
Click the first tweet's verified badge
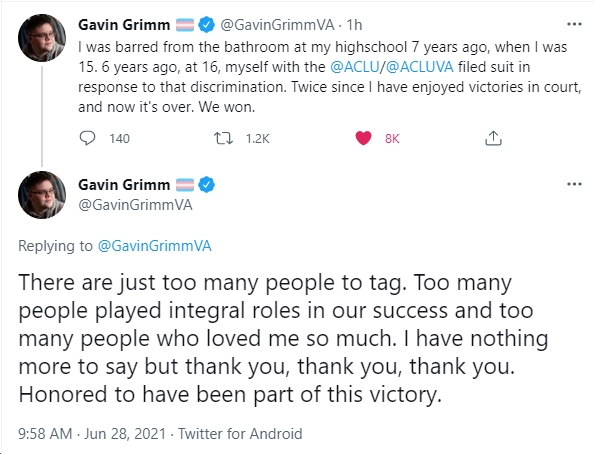coord(206,25)
